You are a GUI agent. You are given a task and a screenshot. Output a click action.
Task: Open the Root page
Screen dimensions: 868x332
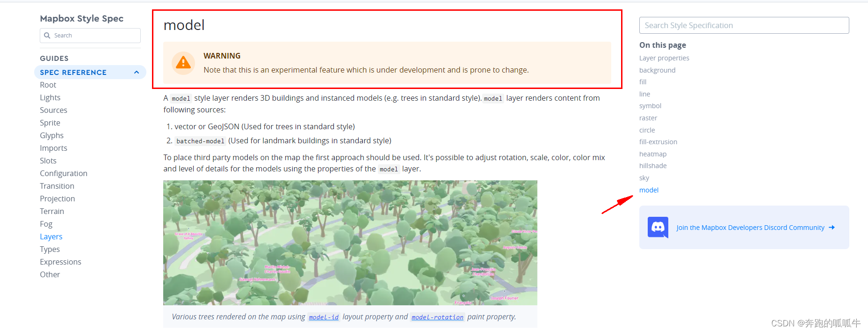[x=48, y=85]
